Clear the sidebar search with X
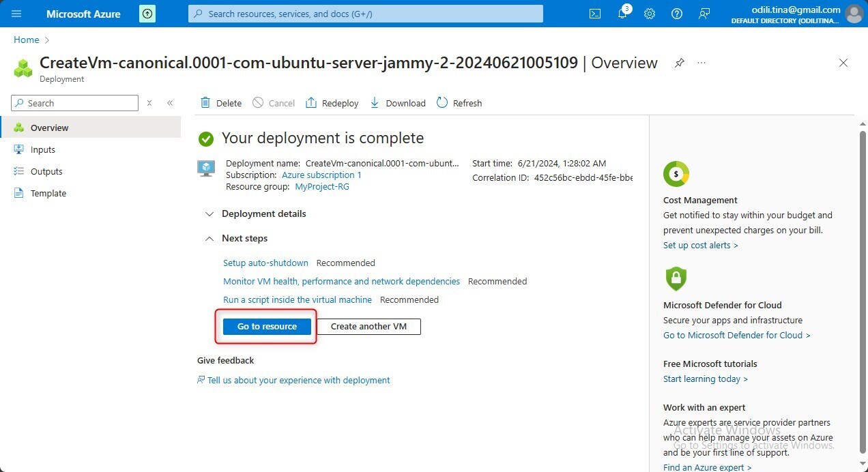This screenshot has width=868, height=472. 149,103
